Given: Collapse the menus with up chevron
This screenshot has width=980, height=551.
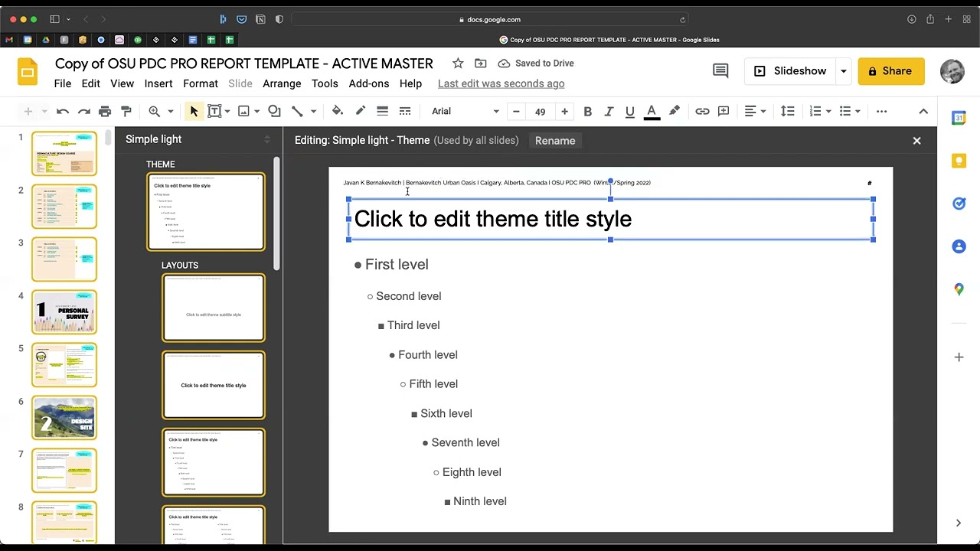Looking at the screenshot, I should [923, 112].
